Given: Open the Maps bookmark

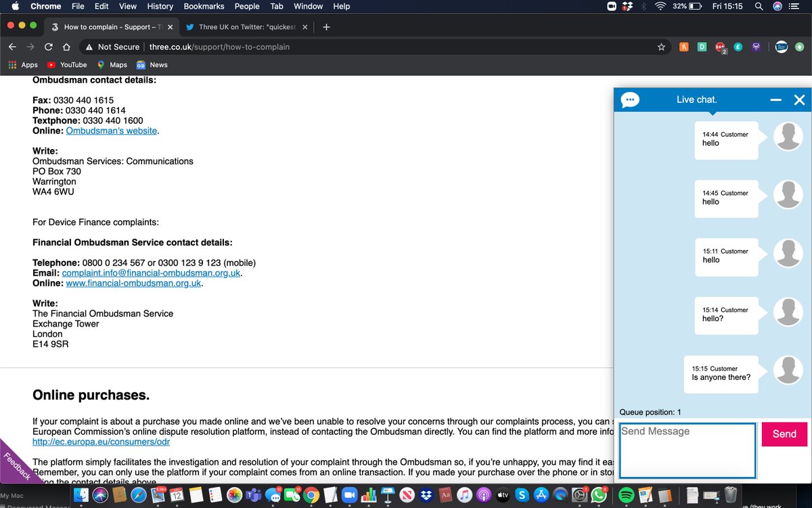Looking at the screenshot, I should click(x=112, y=65).
